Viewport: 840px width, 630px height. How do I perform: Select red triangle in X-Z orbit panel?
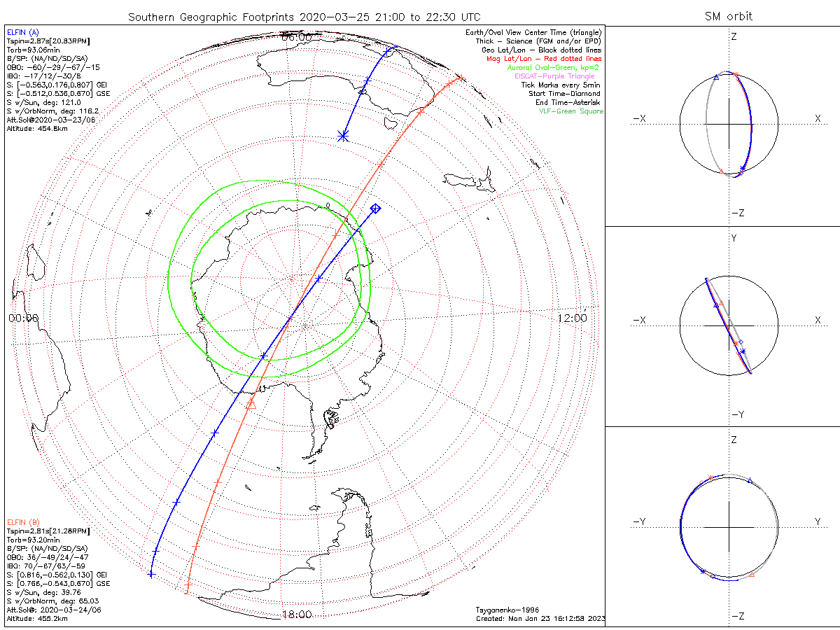[722, 171]
